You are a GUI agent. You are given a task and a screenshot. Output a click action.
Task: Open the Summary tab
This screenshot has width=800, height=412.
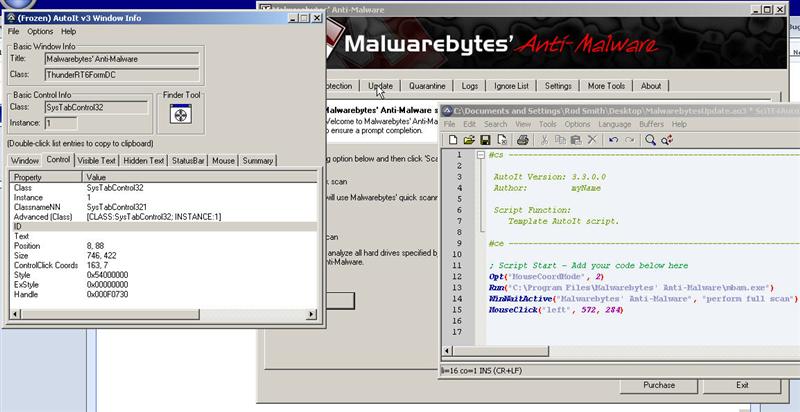pyautogui.click(x=257, y=161)
